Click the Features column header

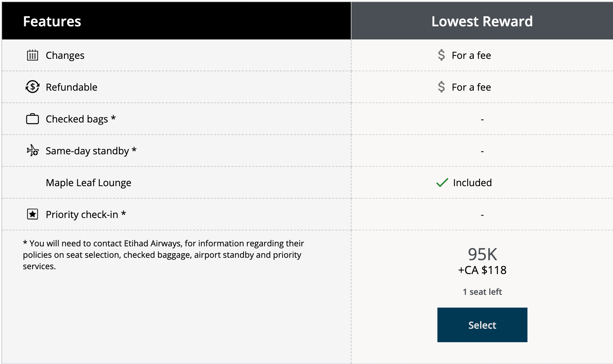click(x=52, y=21)
